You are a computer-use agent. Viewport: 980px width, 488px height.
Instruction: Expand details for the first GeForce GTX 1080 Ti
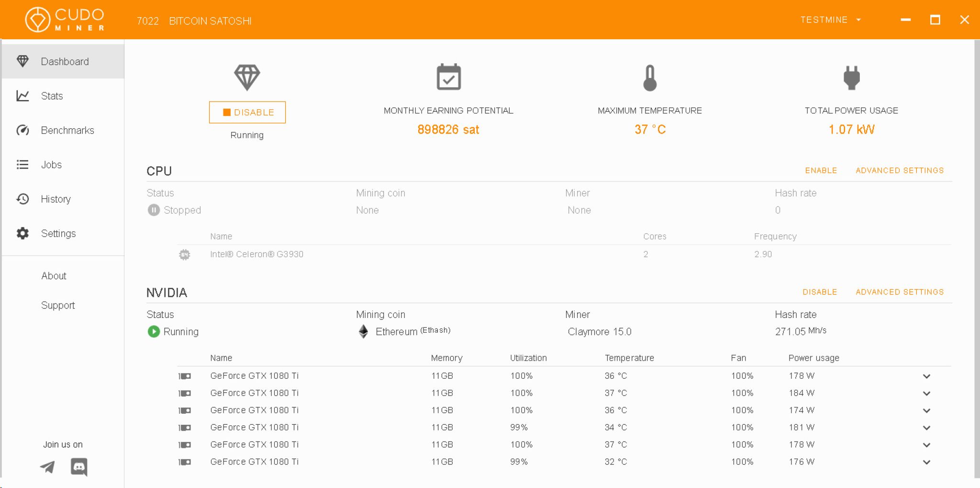point(926,376)
